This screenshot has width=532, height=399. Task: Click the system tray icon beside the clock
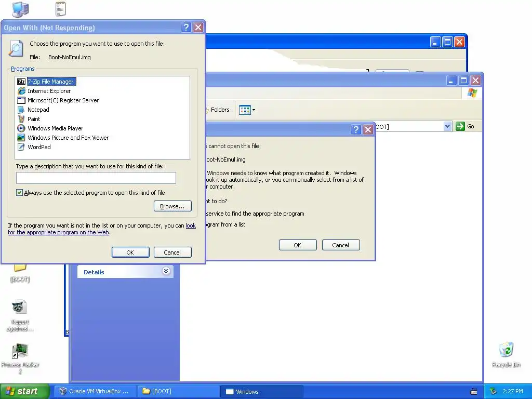click(x=494, y=391)
